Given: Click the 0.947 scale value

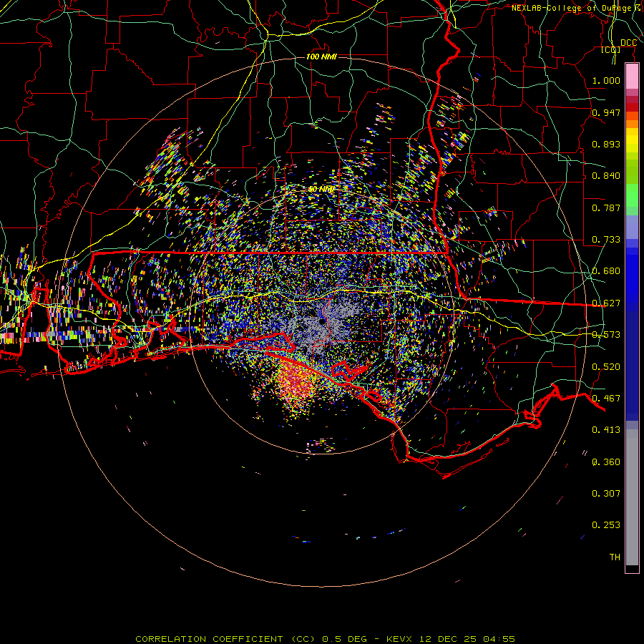Looking at the screenshot, I should tap(606, 112).
